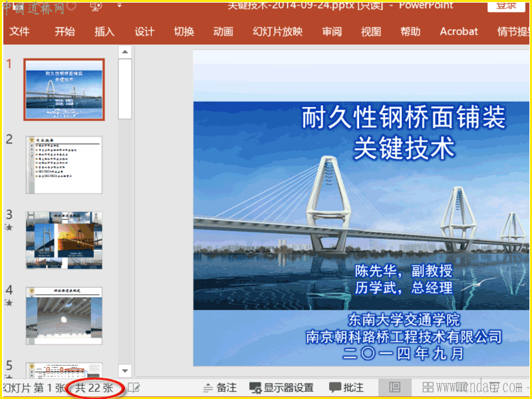The width and height of the screenshot is (532, 399).
Task: Click the slide title 耐久性钢桥面铺装
Action: 404,118
